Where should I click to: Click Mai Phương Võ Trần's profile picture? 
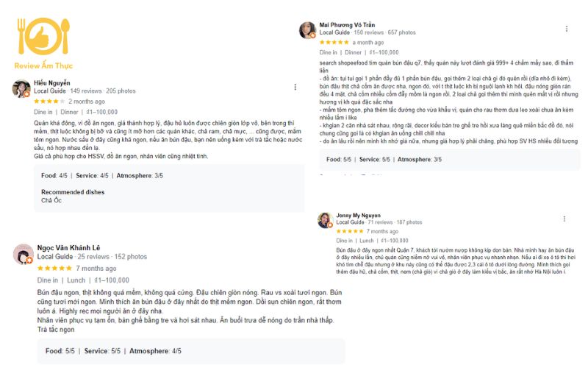(307, 29)
